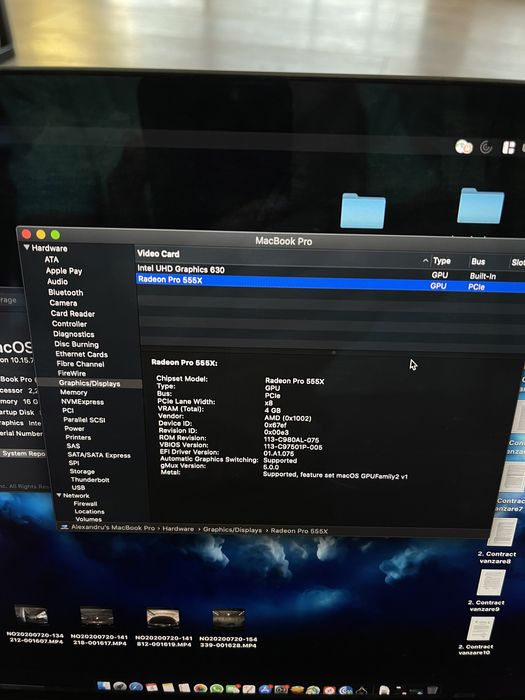This screenshot has height=700, width=525.
Task: Toggle Video Card column sort arrow
Action: [425, 260]
